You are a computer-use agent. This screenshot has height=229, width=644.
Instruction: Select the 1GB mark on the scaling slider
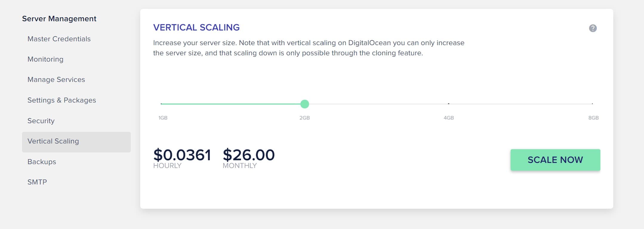[161, 104]
